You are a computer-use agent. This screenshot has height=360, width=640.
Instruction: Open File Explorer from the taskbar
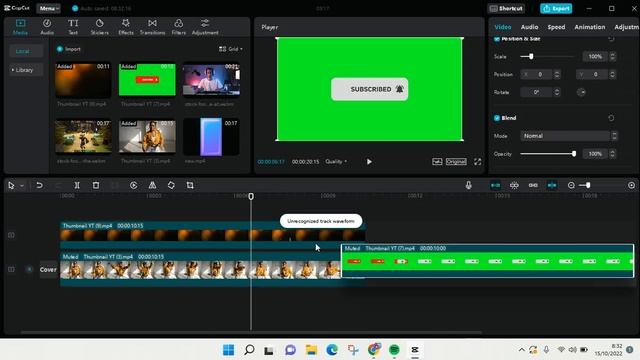click(311, 350)
